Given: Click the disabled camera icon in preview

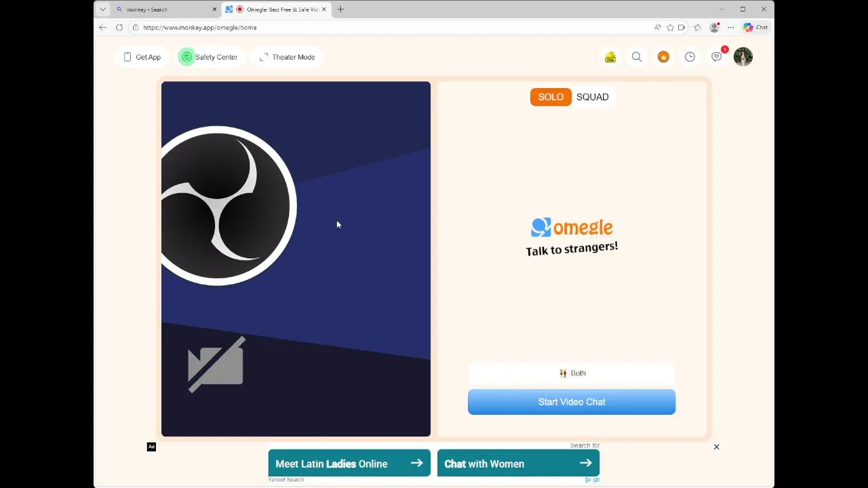Looking at the screenshot, I should [216, 364].
